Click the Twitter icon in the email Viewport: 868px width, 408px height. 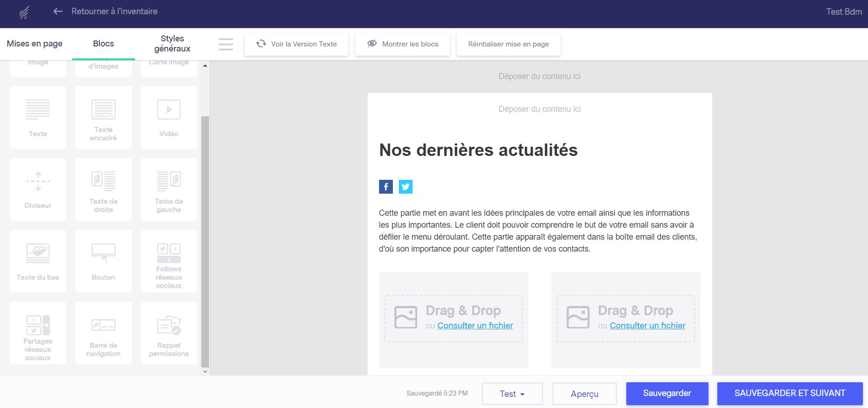tap(405, 187)
